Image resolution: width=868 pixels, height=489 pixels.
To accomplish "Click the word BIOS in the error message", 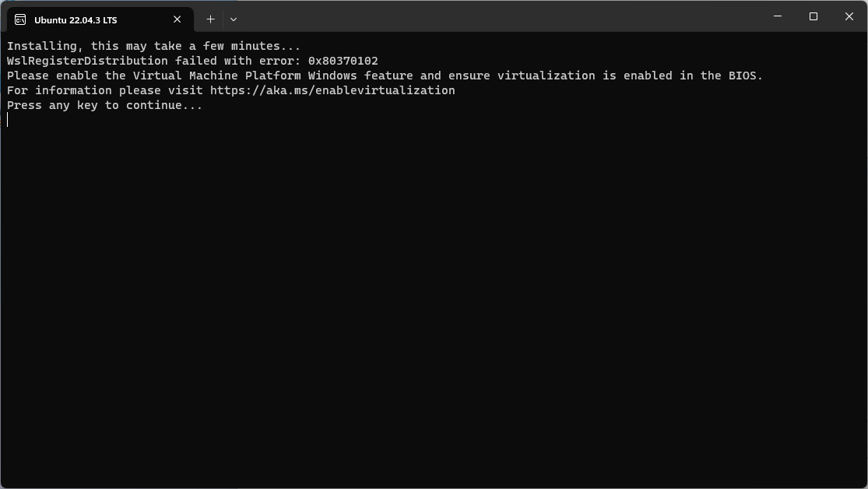I will (742, 75).
